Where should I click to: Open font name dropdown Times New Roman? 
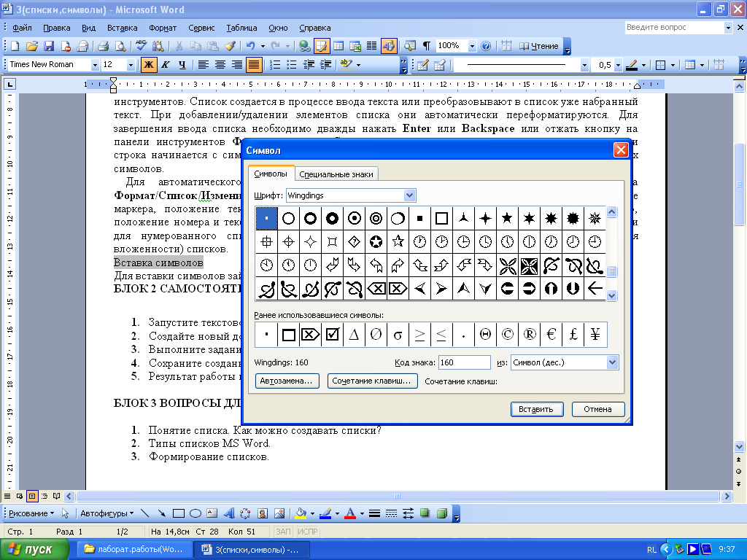coord(95,65)
